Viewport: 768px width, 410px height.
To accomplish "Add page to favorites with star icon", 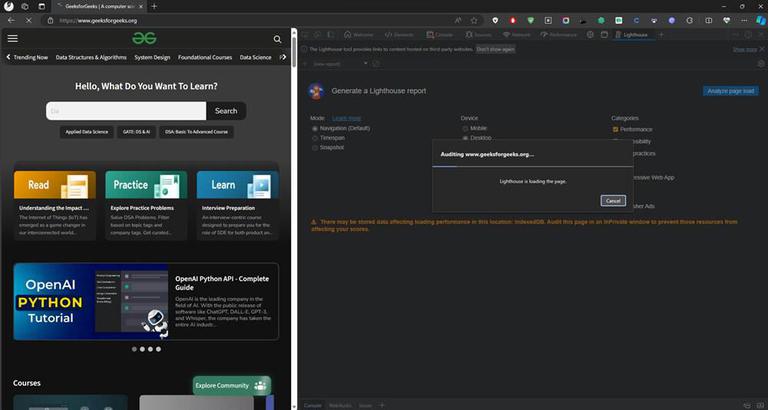I will click(474, 21).
